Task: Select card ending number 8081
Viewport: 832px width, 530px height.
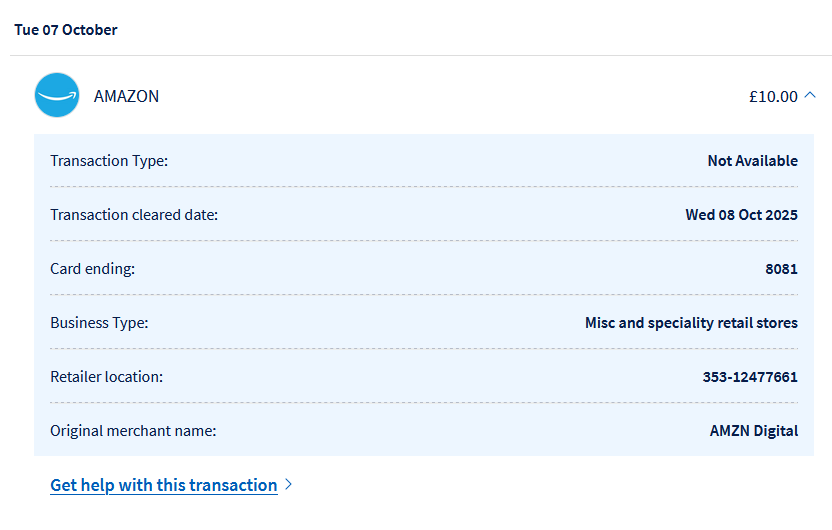Action: pos(781,269)
